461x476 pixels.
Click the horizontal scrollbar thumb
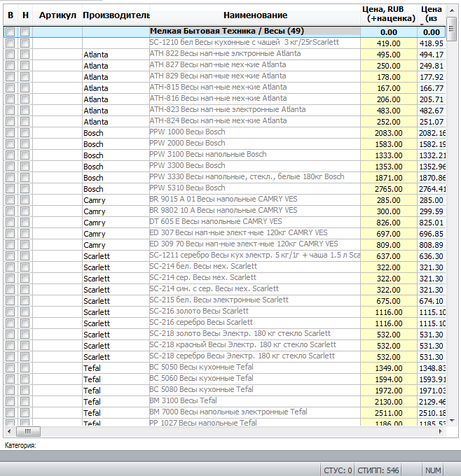pyautogui.click(x=28, y=431)
